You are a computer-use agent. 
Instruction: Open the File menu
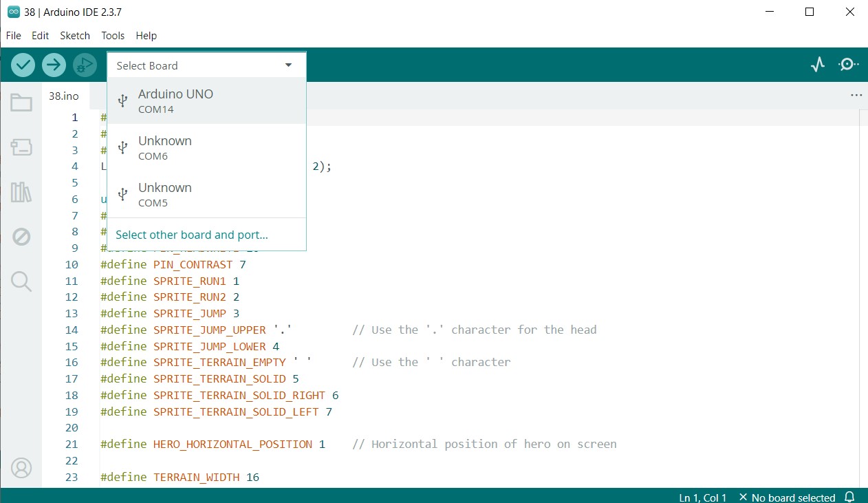pyautogui.click(x=13, y=36)
